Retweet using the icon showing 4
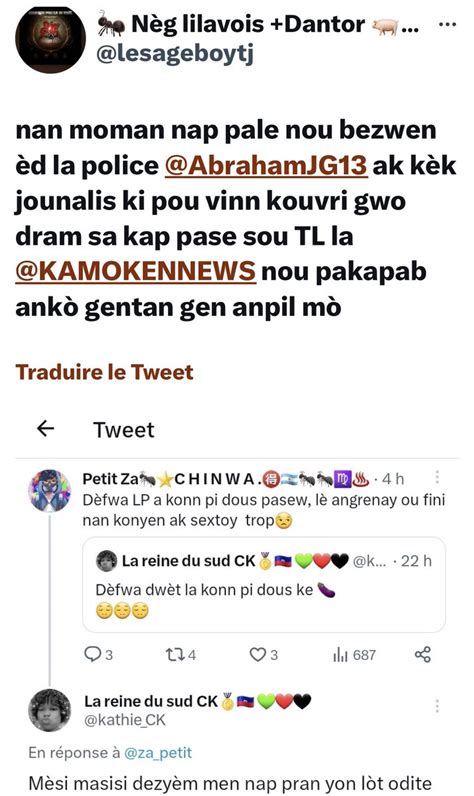The width and height of the screenshot is (474, 796). [x=181, y=655]
